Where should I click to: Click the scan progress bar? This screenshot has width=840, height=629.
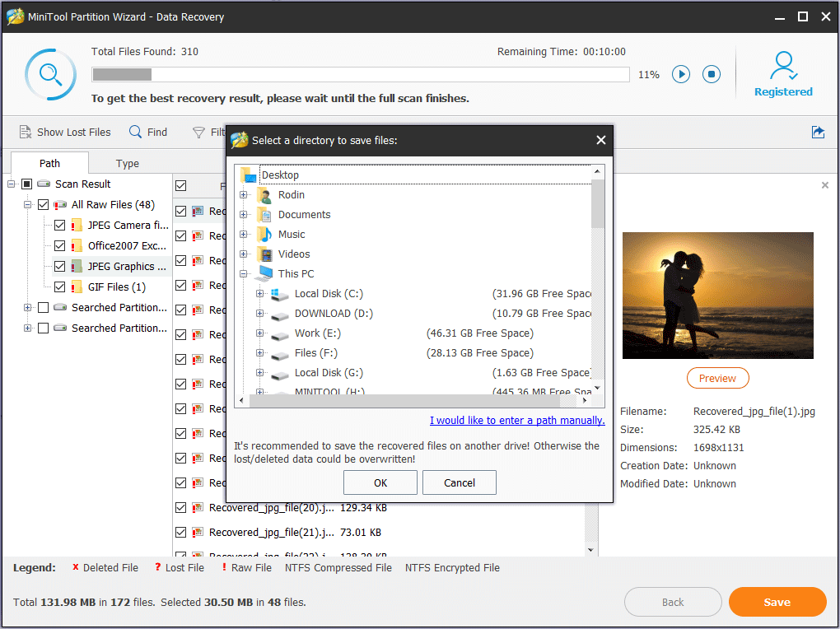pyautogui.click(x=361, y=74)
